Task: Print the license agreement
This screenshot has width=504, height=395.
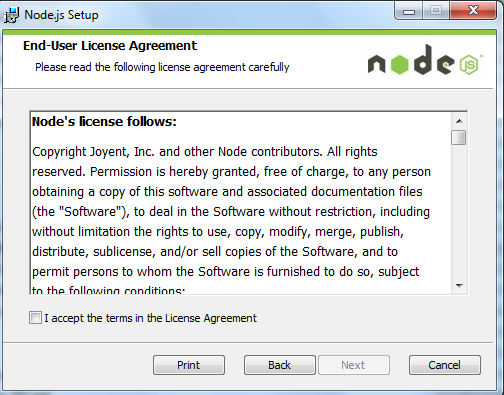Action: [x=189, y=365]
